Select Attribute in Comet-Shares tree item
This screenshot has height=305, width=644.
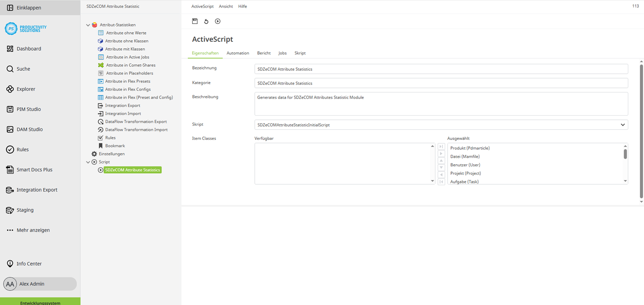click(130, 65)
